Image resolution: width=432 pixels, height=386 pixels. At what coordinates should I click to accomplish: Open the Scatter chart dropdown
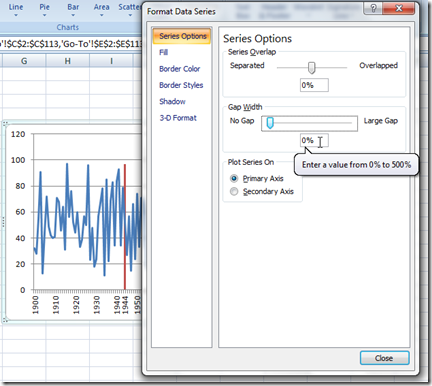pos(130,10)
